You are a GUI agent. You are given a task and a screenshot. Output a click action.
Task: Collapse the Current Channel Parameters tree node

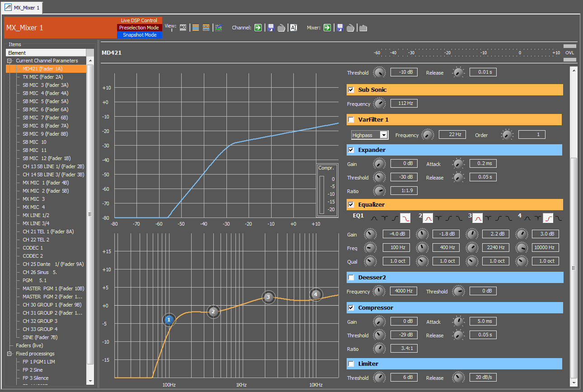tap(9, 61)
